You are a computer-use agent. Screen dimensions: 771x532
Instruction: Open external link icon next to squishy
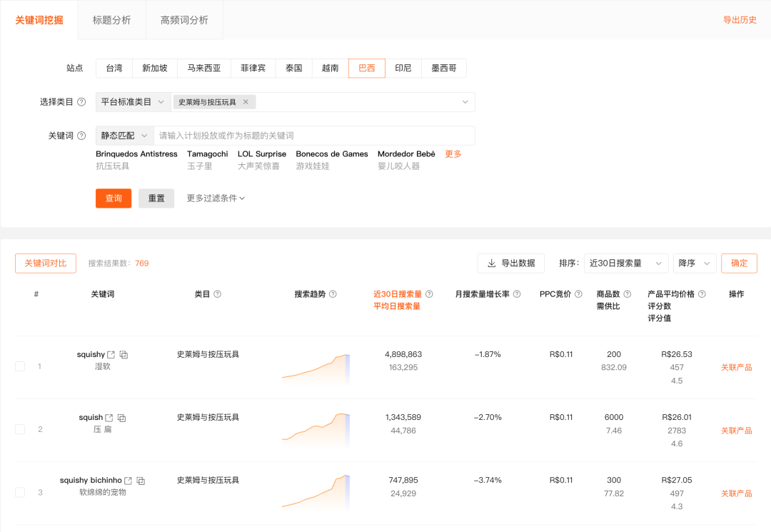click(111, 354)
